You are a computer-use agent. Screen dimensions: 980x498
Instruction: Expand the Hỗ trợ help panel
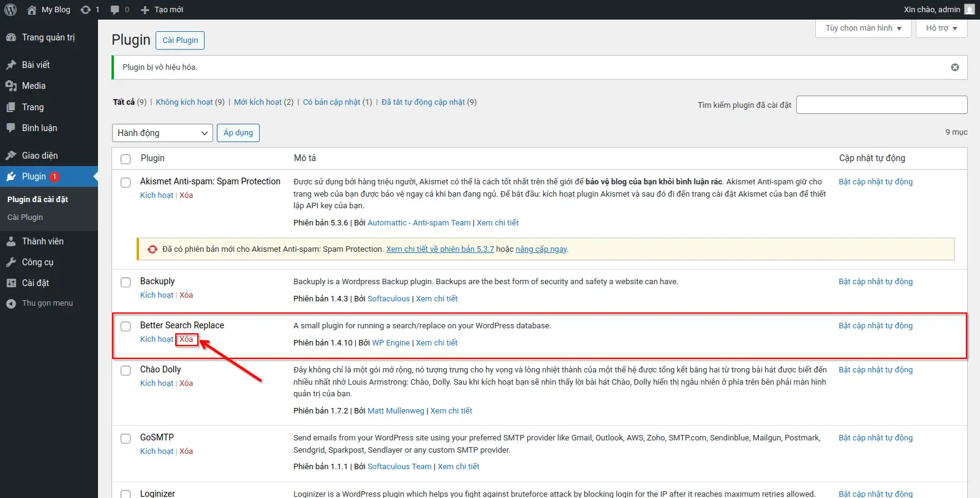pos(941,28)
